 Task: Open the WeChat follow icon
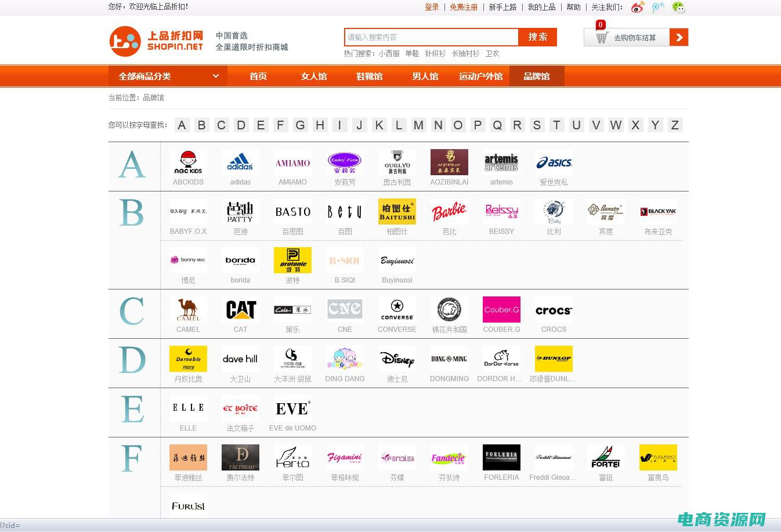tap(678, 8)
